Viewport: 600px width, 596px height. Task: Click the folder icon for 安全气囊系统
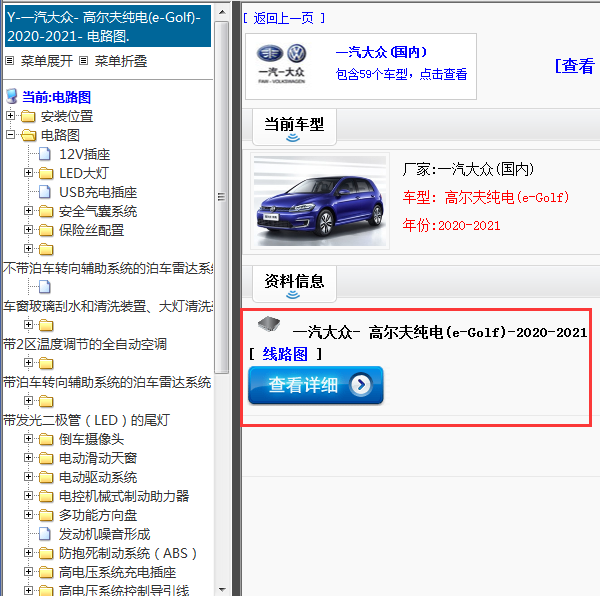(46, 211)
